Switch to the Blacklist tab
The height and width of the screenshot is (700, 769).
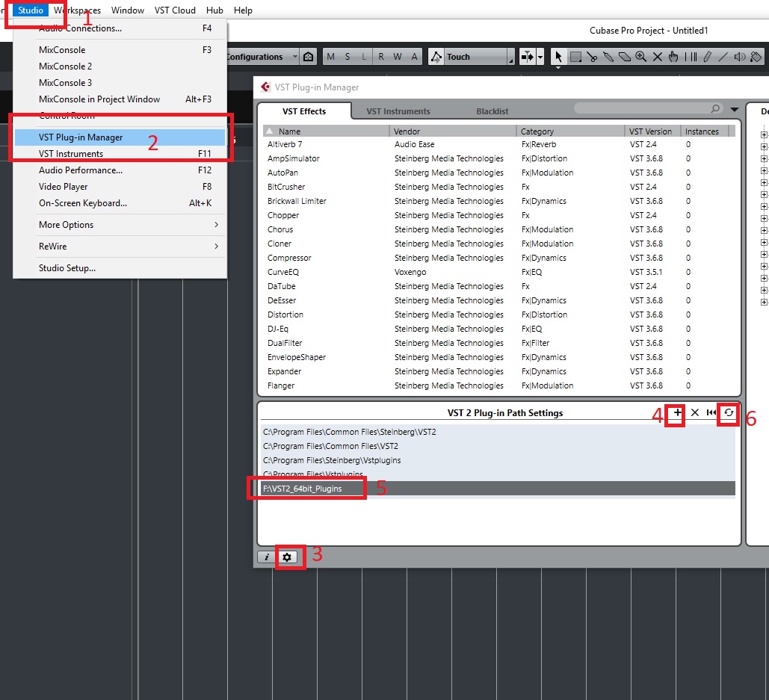[492, 112]
